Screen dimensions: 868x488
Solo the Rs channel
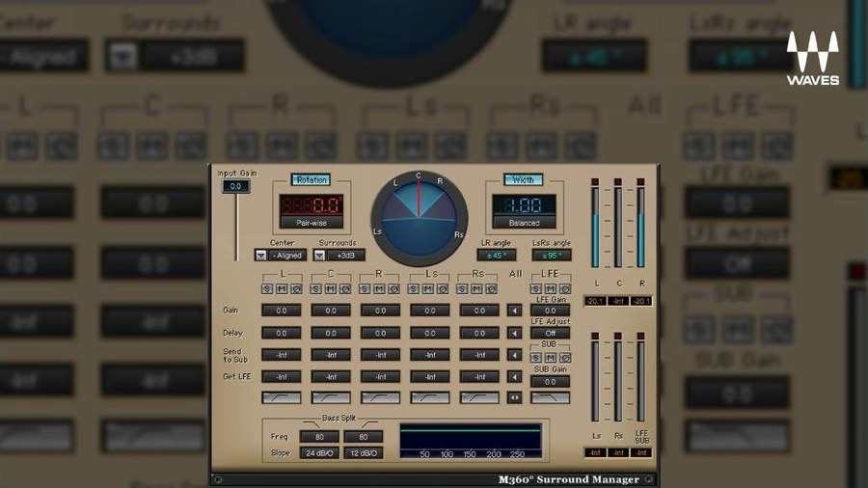462,288
